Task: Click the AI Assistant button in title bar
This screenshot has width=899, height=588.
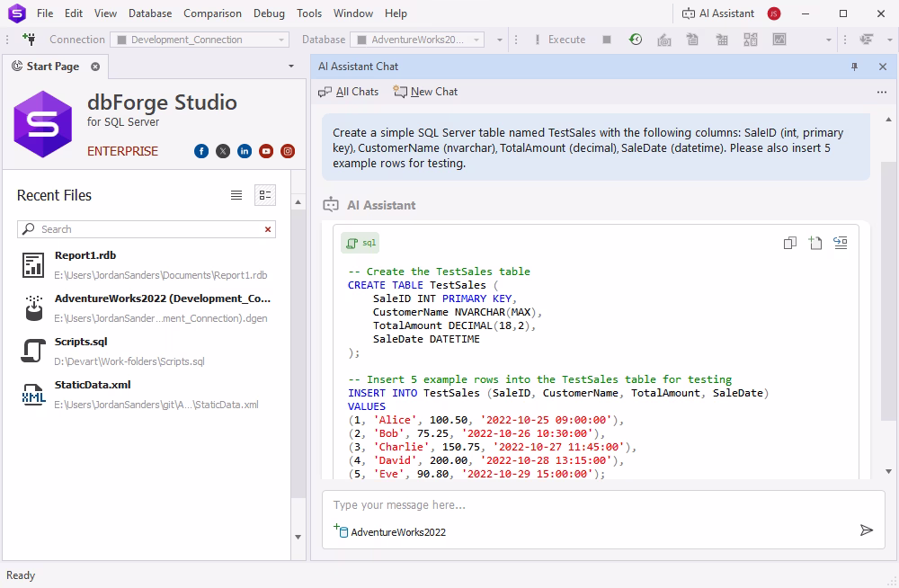Action: (x=717, y=13)
